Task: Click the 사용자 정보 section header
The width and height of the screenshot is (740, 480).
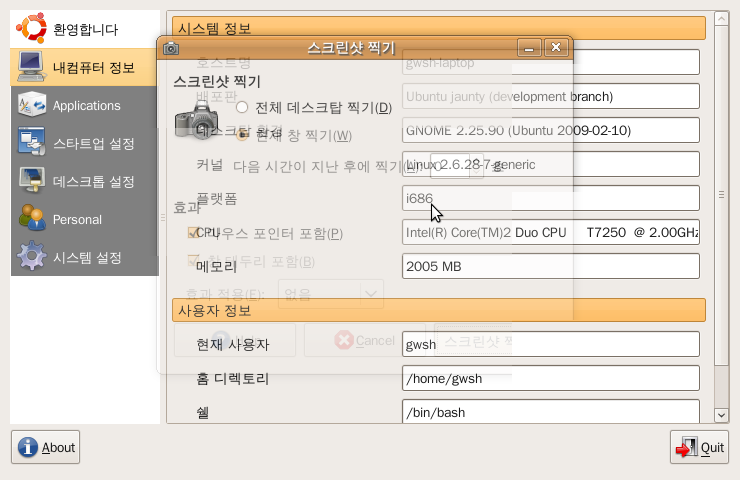Action: click(439, 310)
